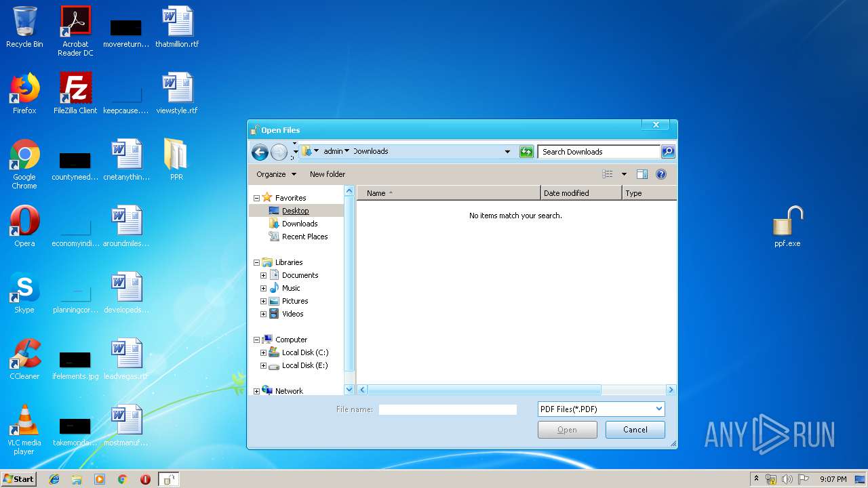868x488 pixels.
Task: Select Desktop in Favorites
Action: click(296, 211)
